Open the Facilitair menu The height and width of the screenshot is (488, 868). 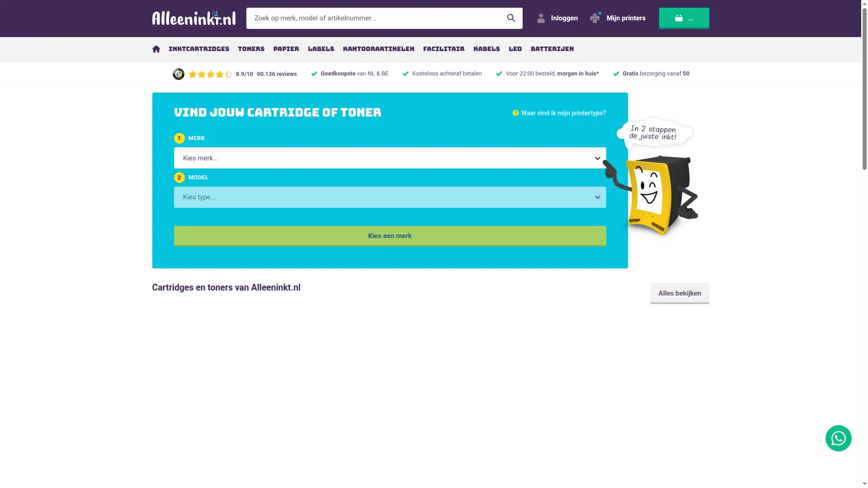(x=444, y=49)
